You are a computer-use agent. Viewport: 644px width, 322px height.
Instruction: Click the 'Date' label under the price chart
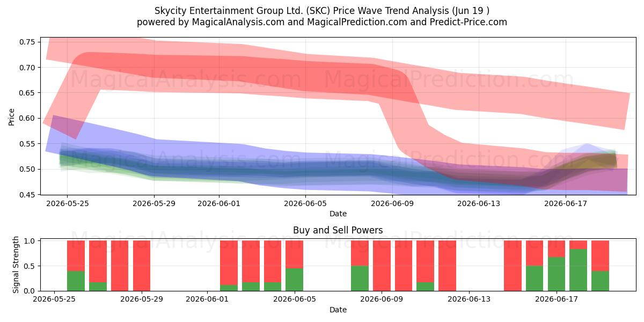[338, 214]
